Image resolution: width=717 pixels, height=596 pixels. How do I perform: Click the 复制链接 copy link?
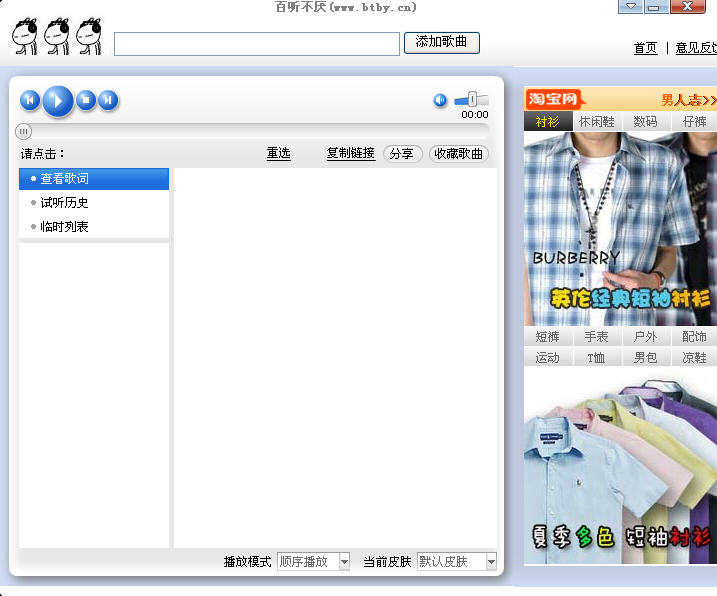click(350, 154)
